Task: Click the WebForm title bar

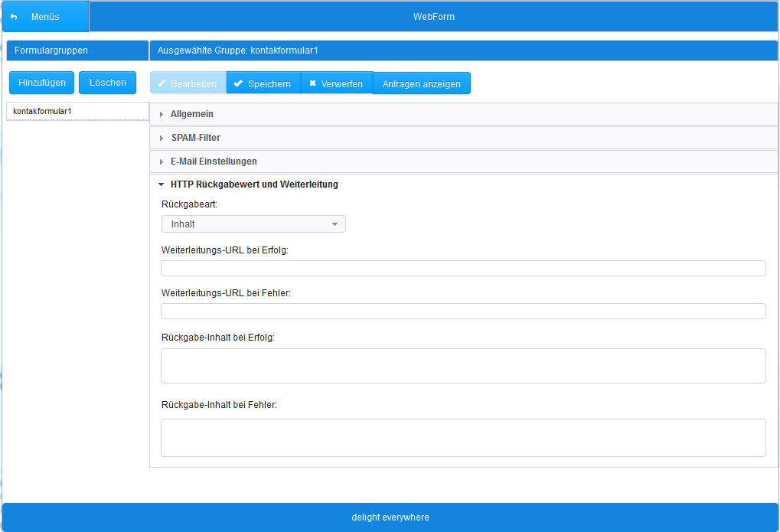Action: pyautogui.click(x=433, y=17)
